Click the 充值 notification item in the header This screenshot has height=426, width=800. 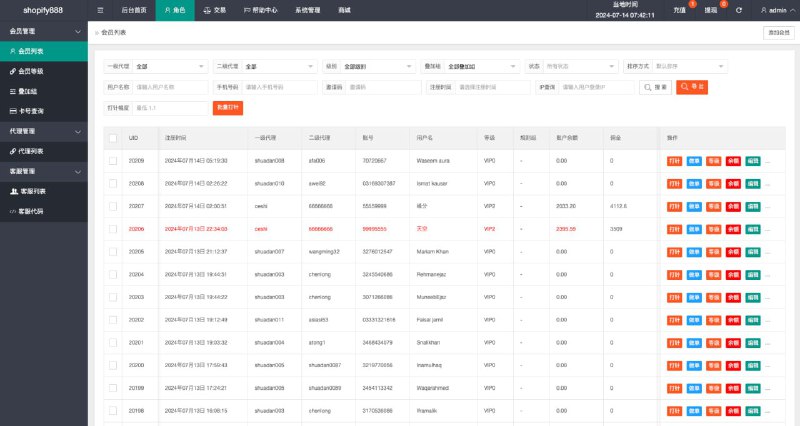[x=680, y=10]
